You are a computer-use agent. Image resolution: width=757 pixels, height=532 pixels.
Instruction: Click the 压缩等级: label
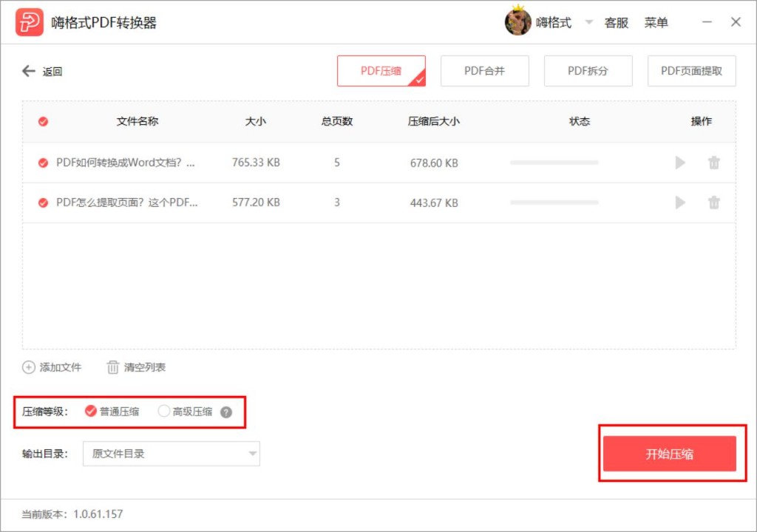(45, 412)
